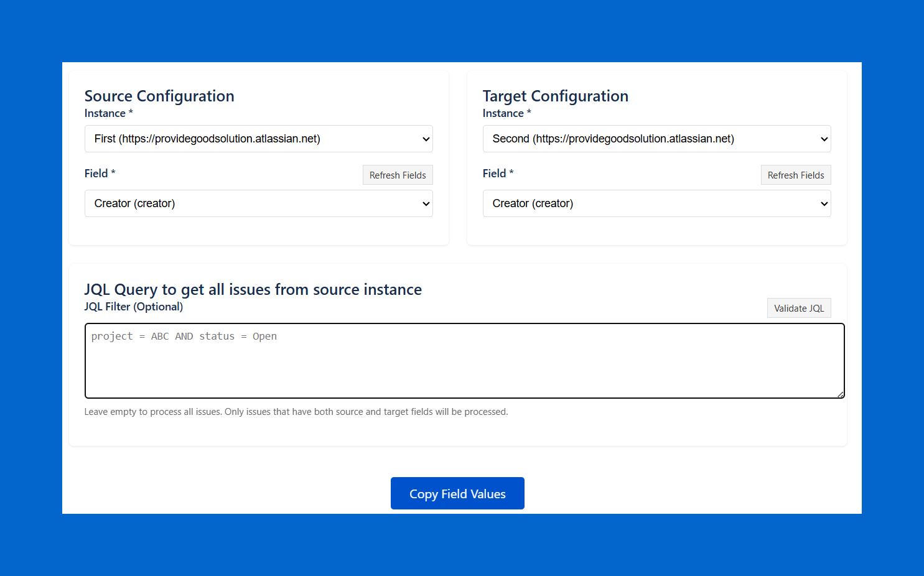Viewport: 924px width, 576px height.
Task: Click the Validate JQL button
Action: pyautogui.click(x=798, y=308)
